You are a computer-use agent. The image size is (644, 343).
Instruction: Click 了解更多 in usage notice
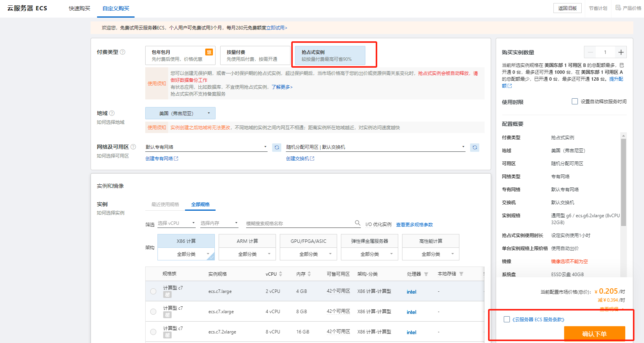[x=282, y=87]
